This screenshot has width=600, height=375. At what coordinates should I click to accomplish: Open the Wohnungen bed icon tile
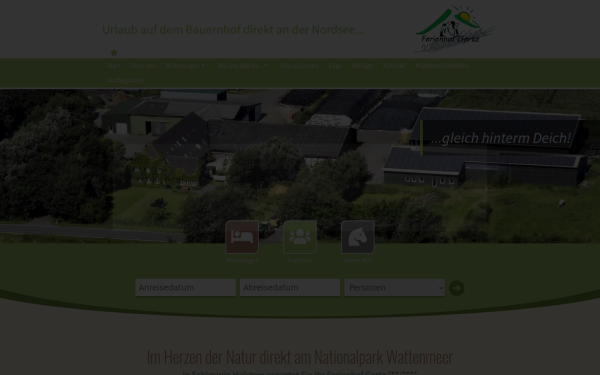pyautogui.click(x=242, y=237)
